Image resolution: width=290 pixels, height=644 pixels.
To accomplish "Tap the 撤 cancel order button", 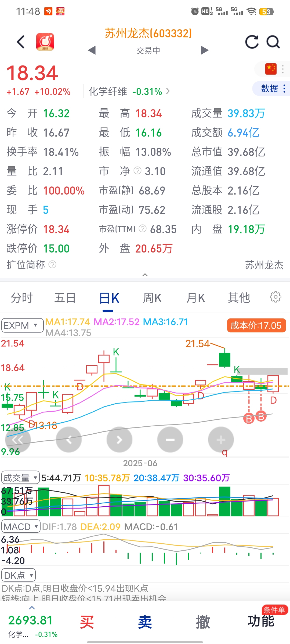I will [203, 622].
